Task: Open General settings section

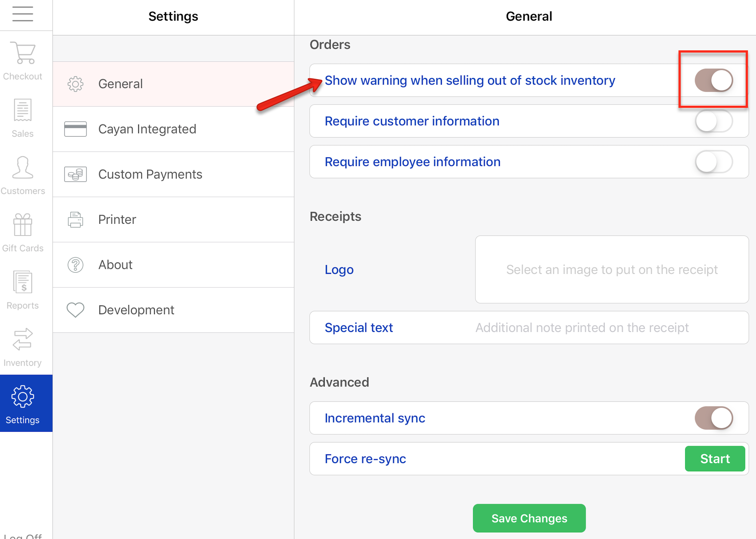Action: click(173, 84)
